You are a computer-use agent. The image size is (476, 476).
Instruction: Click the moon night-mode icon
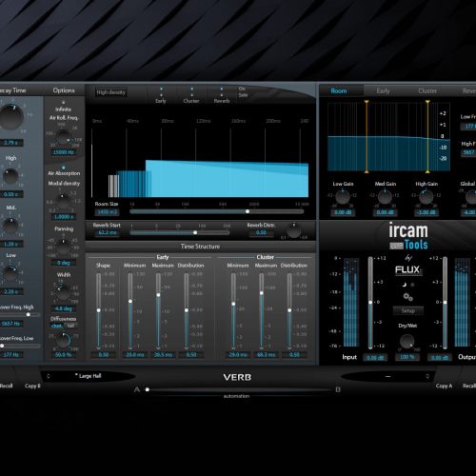pyautogui.click(x=404, y=285)
